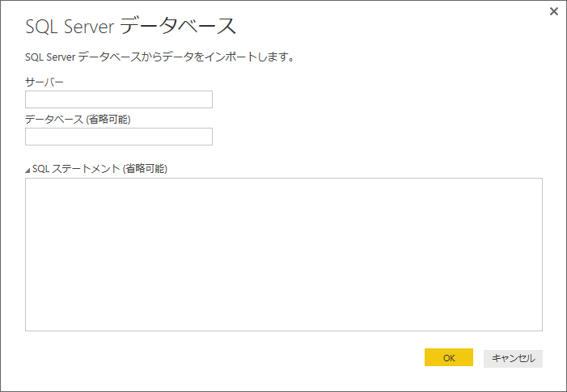Click the データベース (省略可能) input field
This screenshot has height=392, width=567.
click(119, 137)
